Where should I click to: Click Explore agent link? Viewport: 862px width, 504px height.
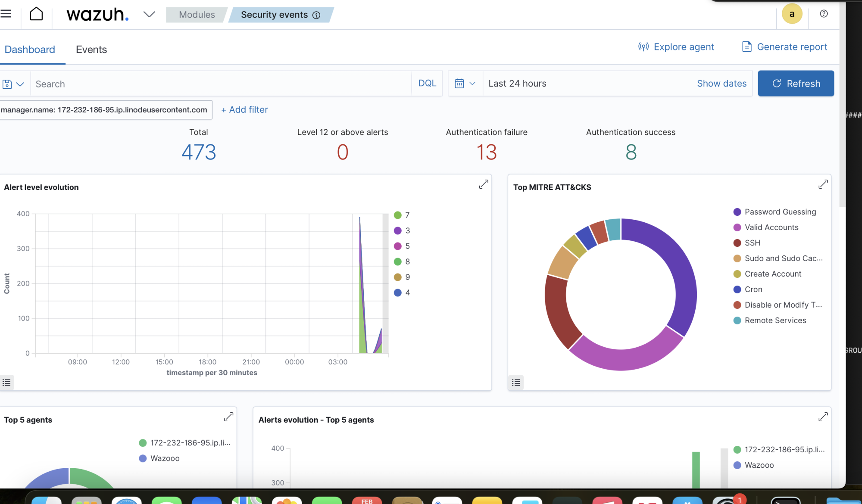pos(676,47)
